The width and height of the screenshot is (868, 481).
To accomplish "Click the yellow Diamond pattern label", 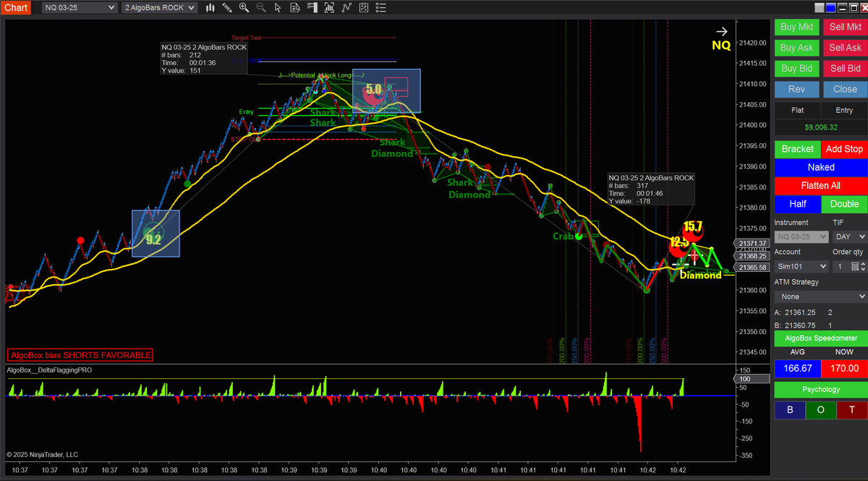I will click(x=701, y=275).
